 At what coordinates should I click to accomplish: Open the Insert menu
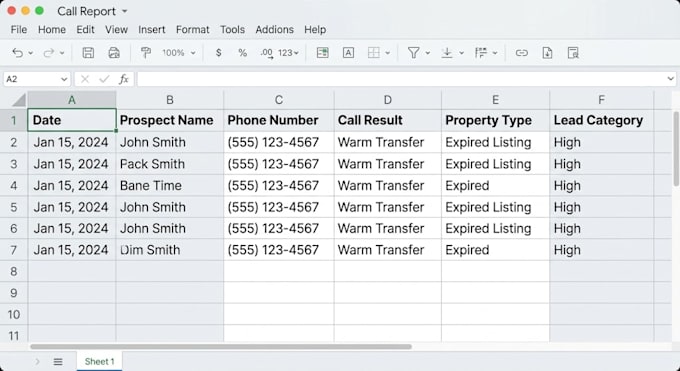click(152, 30)
